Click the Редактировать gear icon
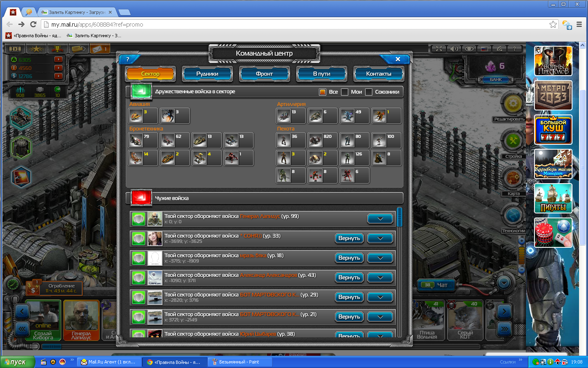Viewport: 588px width, 368px height. [x=513, y=104]
